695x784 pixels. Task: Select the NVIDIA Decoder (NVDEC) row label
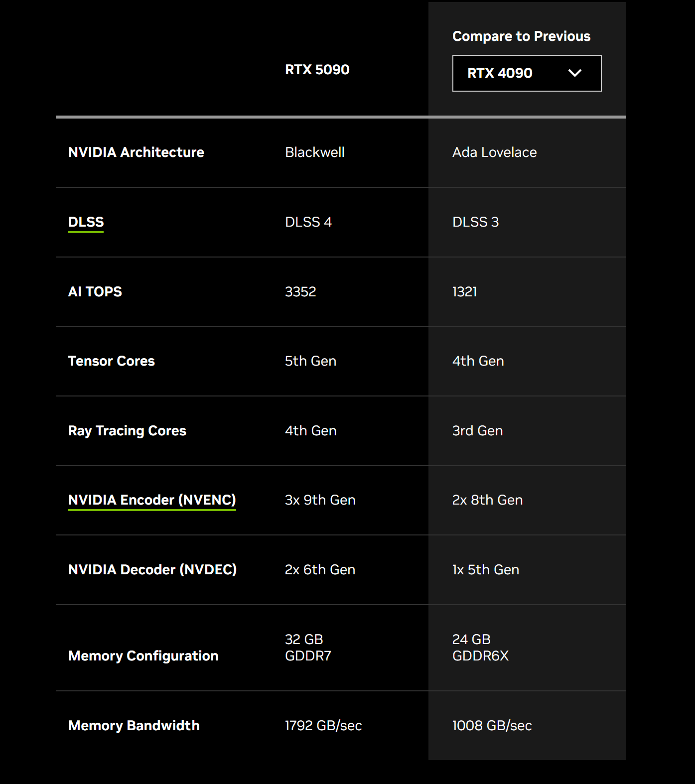coord(152,570)
